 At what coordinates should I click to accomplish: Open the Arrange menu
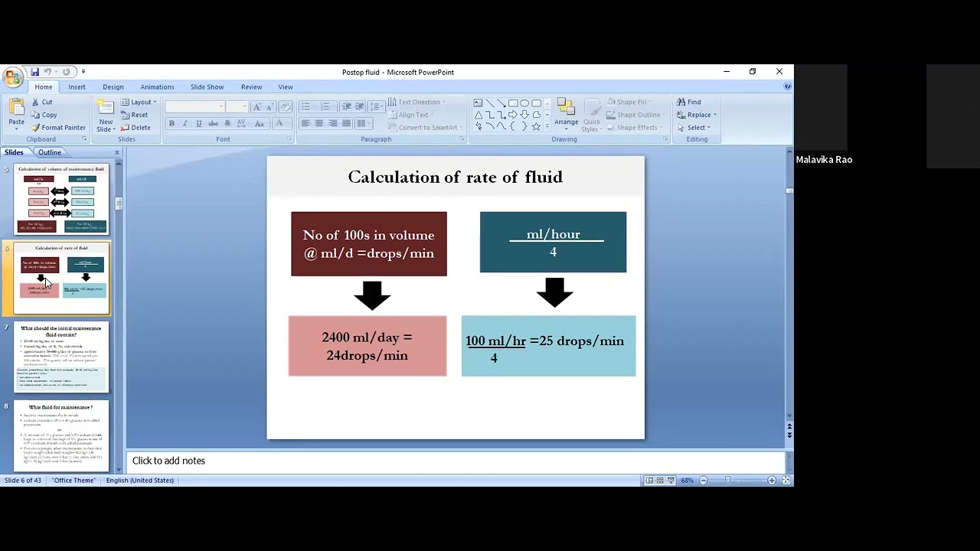tap(567, 116)
